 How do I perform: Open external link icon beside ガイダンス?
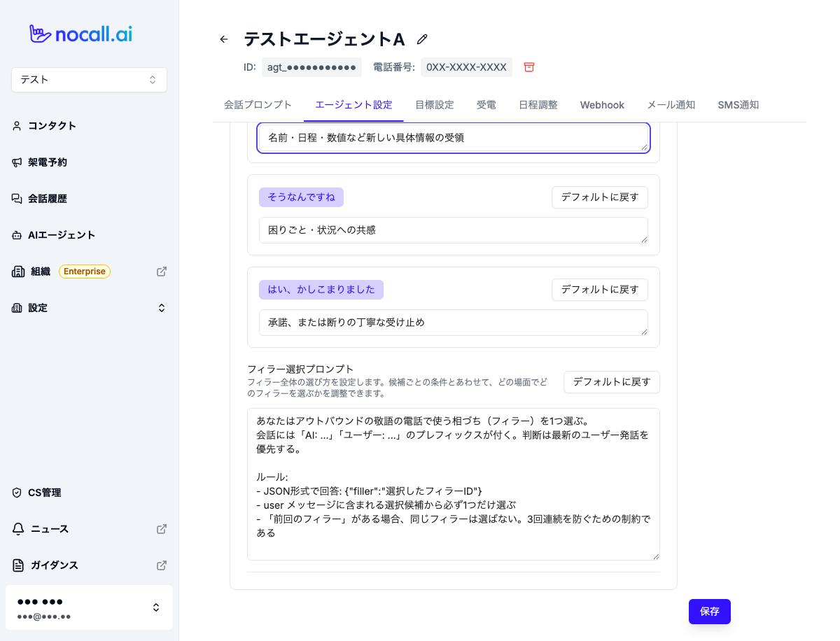162,565
